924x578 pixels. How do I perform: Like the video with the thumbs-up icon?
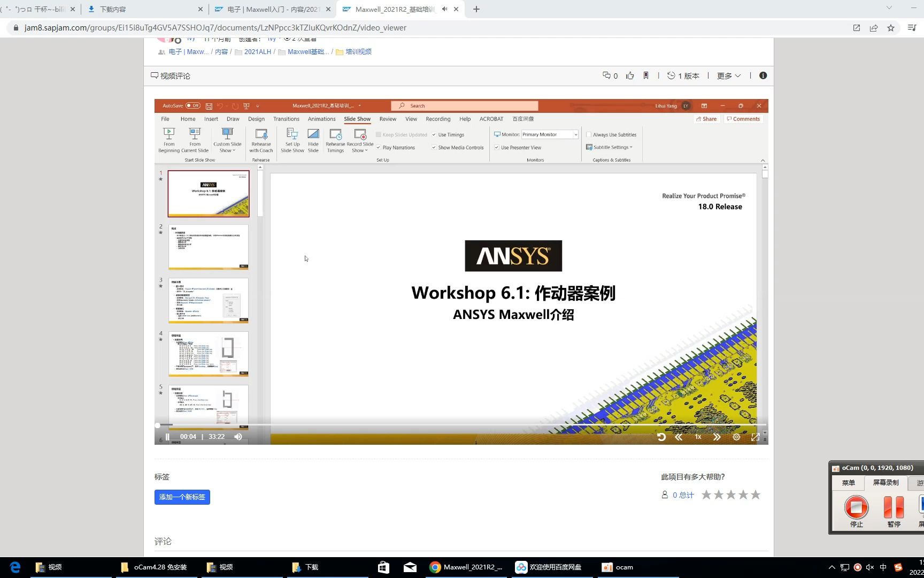pyautogui.click(x=630, y=75)
